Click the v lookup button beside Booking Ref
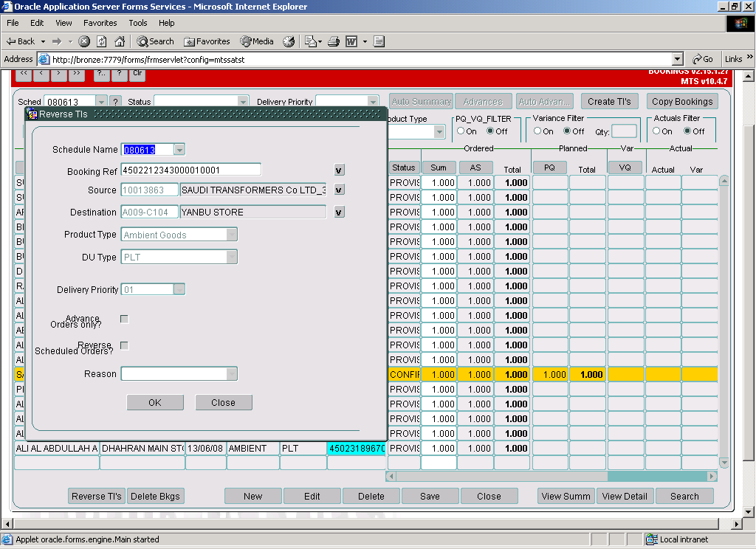 tap(339, 170)
